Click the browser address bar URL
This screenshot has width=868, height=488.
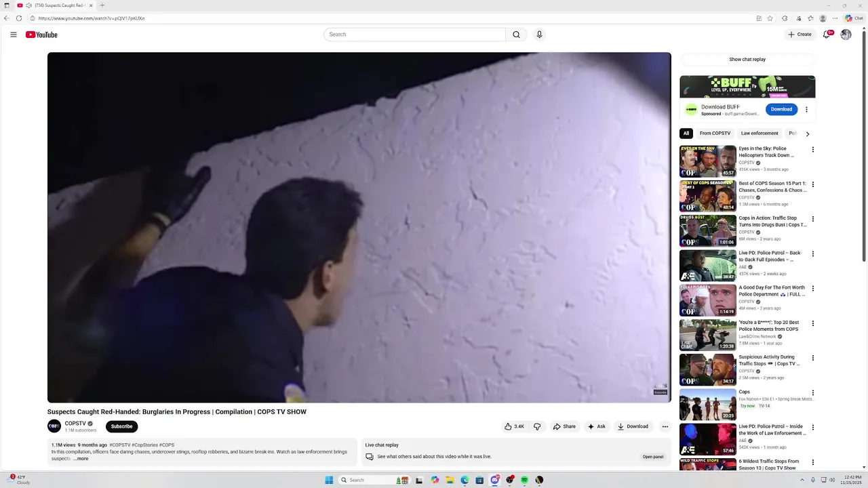(92, 18)
